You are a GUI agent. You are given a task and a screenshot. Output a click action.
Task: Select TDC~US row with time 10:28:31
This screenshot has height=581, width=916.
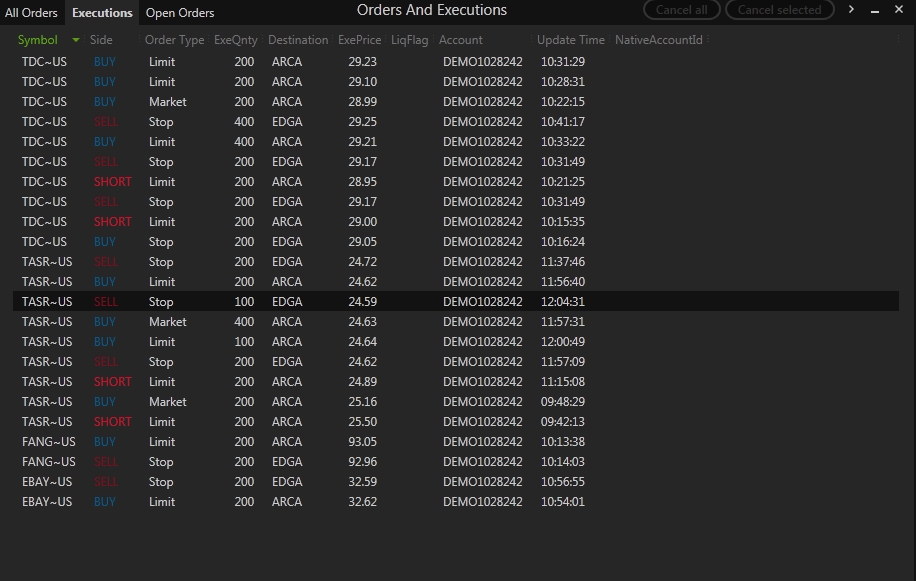click(456, 82)
